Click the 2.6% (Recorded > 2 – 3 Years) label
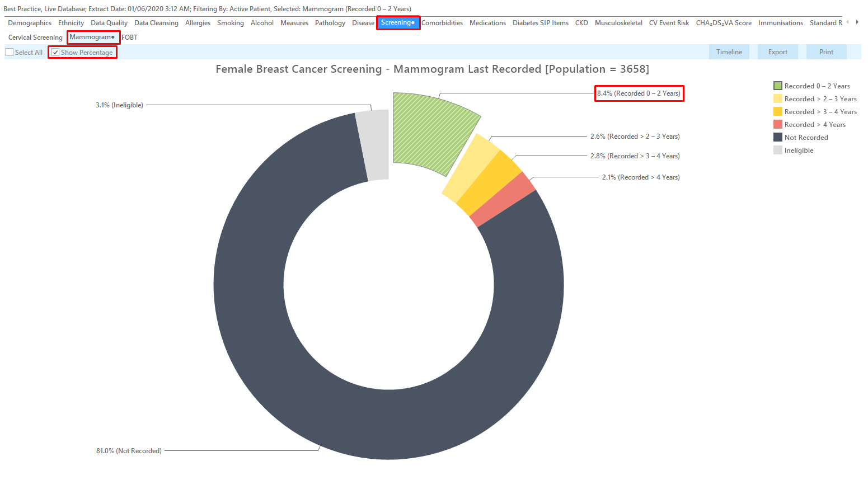Image resolution: width=868 pixels, height=494 pixels. pos(635,137)
